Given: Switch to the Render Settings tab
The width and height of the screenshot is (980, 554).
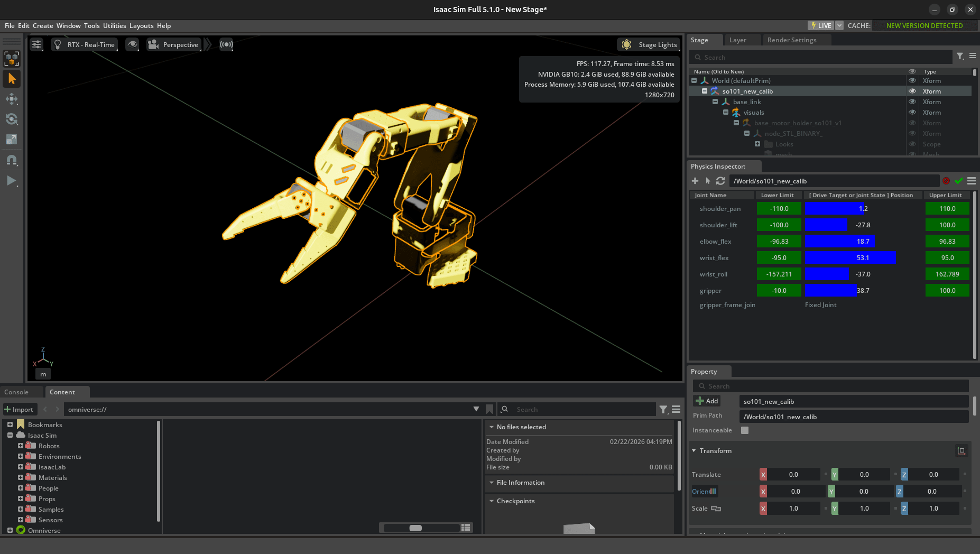Looking at the screenshot, I should pyautogui.click(x=791, y=40).
